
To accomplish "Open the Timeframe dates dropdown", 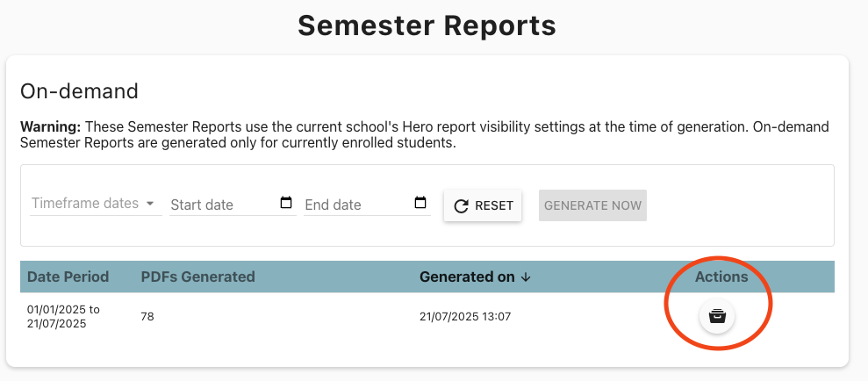I will point(92,204).
